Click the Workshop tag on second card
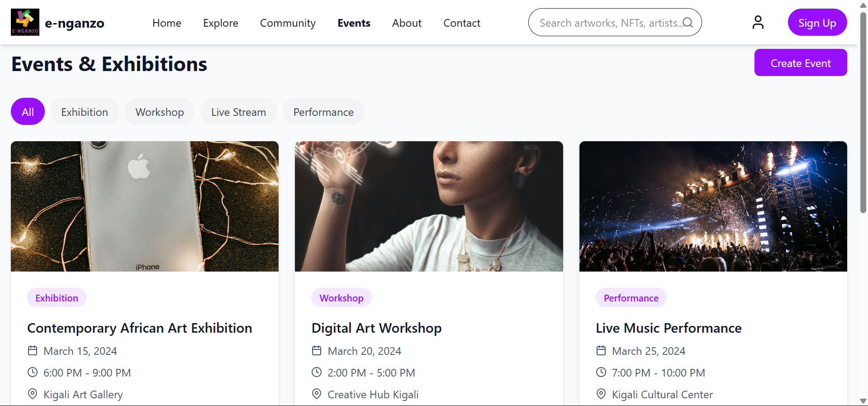The width and height of the screenshot is (868, 406). 342,297
